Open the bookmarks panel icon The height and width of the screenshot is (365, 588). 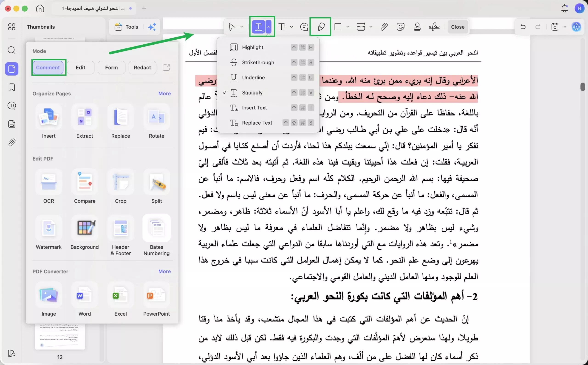(x=11, y=87)
